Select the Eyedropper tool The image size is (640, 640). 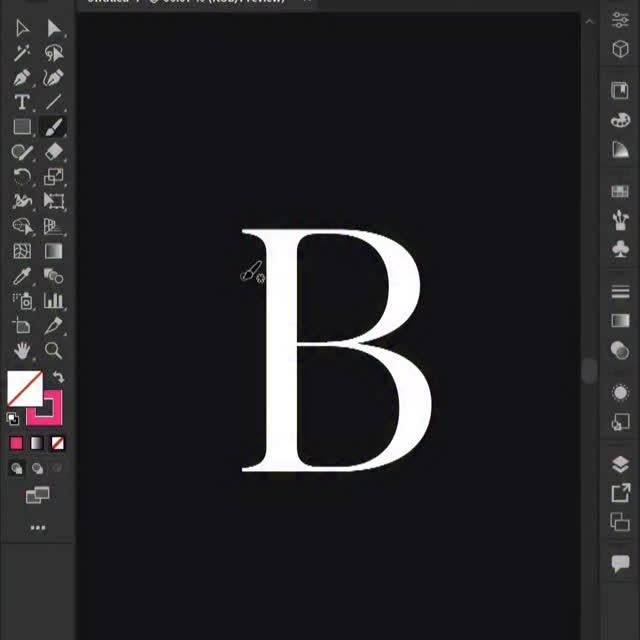tap(22, 276)
